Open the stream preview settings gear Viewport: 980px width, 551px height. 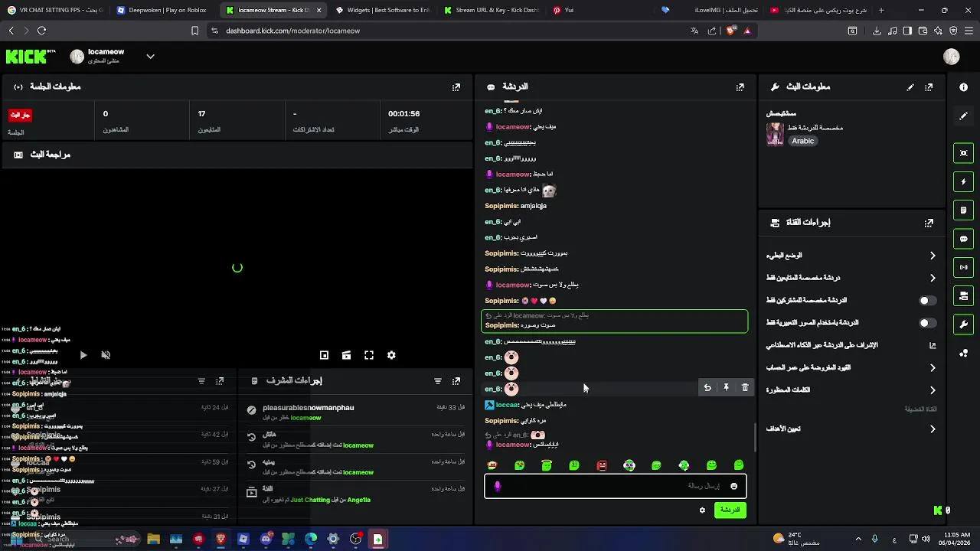tap(391, 355)
